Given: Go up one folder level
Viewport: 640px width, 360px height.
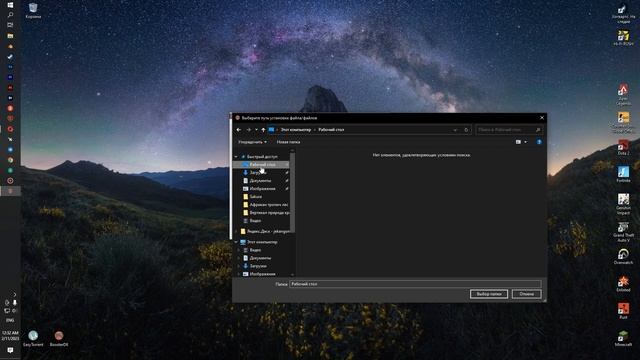Looking at the screenshot, I should click(263, 130).
